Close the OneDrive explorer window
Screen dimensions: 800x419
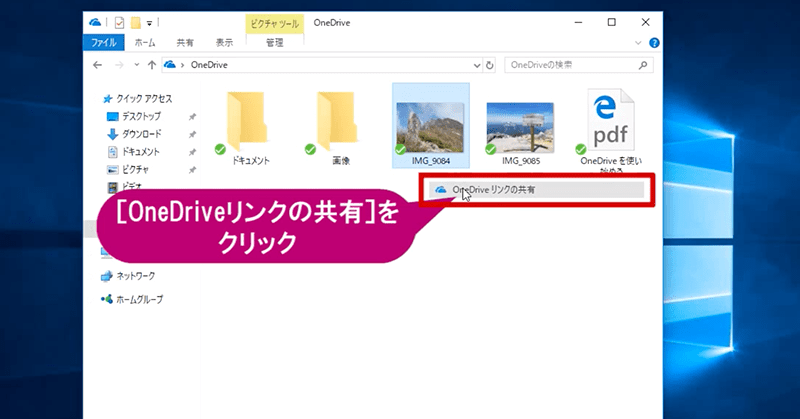[x=645, y=22]
